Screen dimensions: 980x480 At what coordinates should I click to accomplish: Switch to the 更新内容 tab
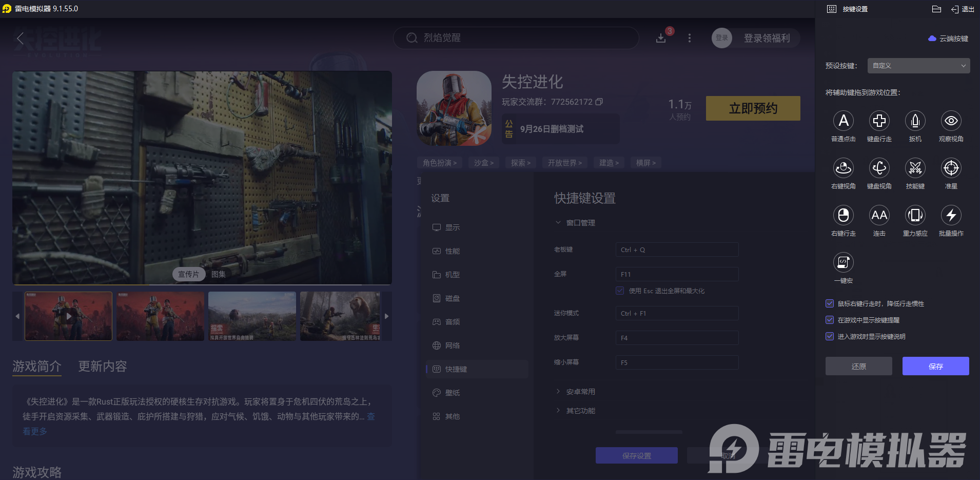tap(101, 367)
